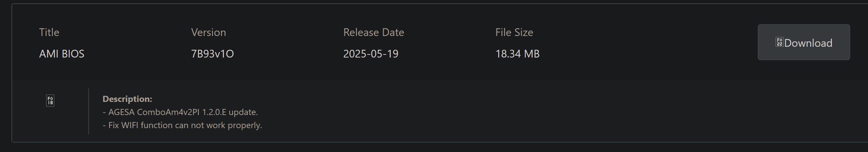Click version number 7B93v1O
This screenshot has height=152, width=868.
[212, 54]
